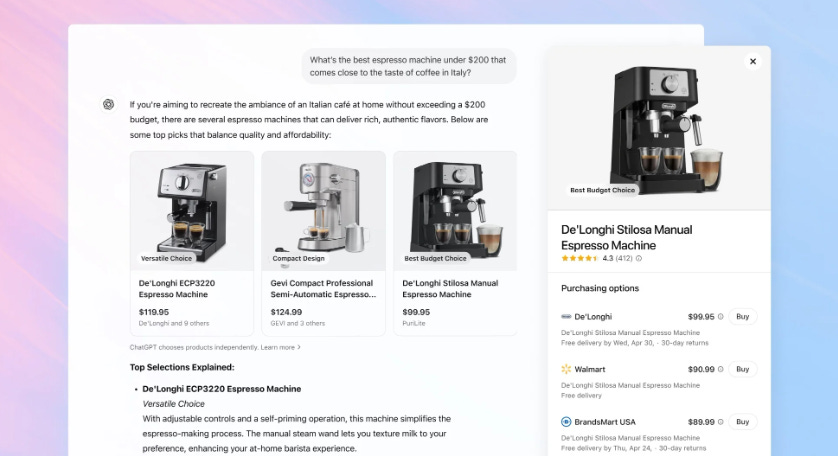This screenshot has height=456, width=838.
Task: Click the BrandsMart USA logo icon
Action: (x=566, y=422)
